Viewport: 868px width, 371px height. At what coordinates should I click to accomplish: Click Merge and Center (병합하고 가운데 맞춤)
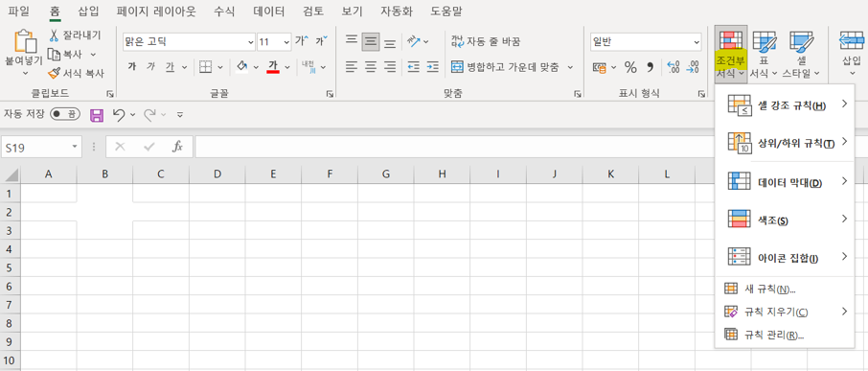tap(505, 67)
